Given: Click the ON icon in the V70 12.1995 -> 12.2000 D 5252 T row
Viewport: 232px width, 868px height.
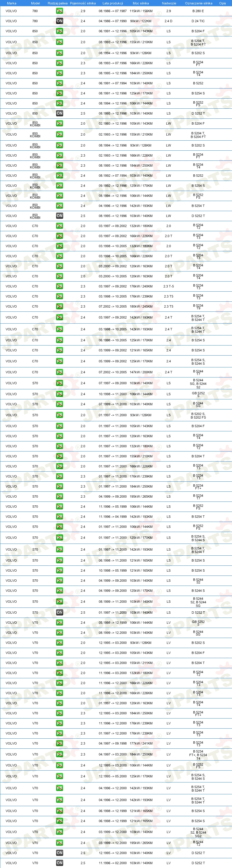Looking at the screenshot, I should pos(59,853).
